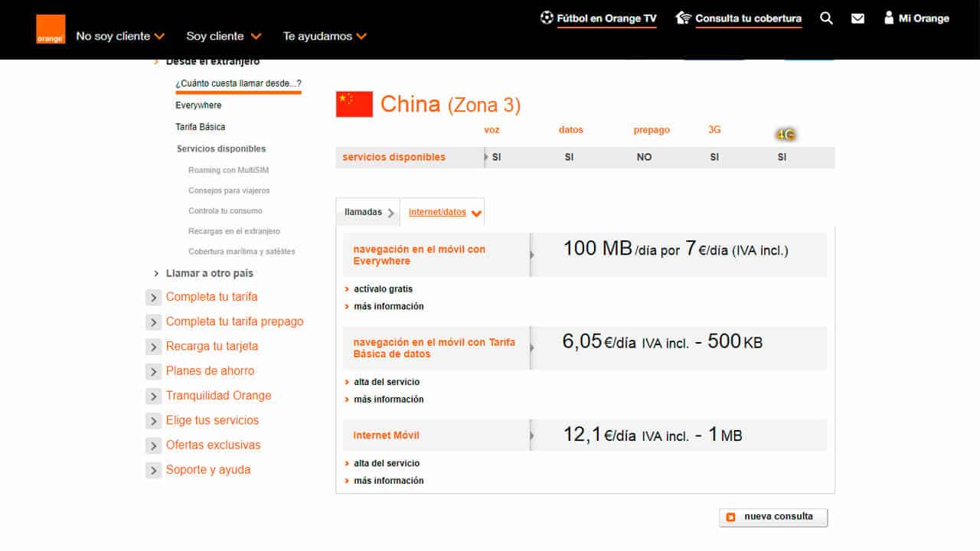Select the Internet Móvil heading
The height and width of the screenshot is (551, 980).
(386, 435)
